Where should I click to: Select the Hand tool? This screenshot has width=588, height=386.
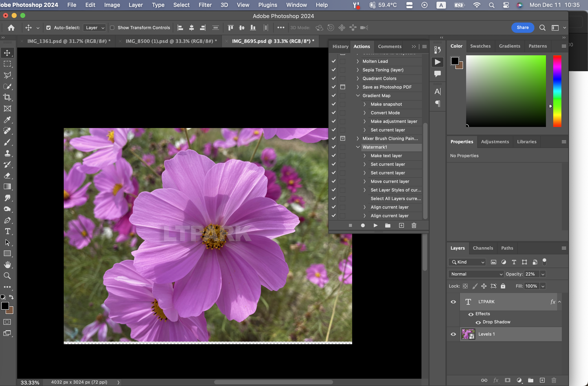7,265
